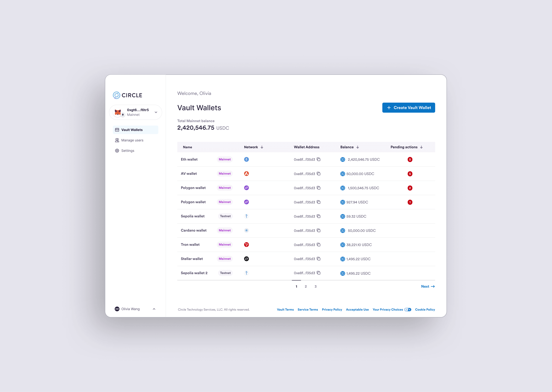Image resolution: width=552 pixels, height=392 pixels.
Task: Click the Tron network icon
Action: click(246, 245)
